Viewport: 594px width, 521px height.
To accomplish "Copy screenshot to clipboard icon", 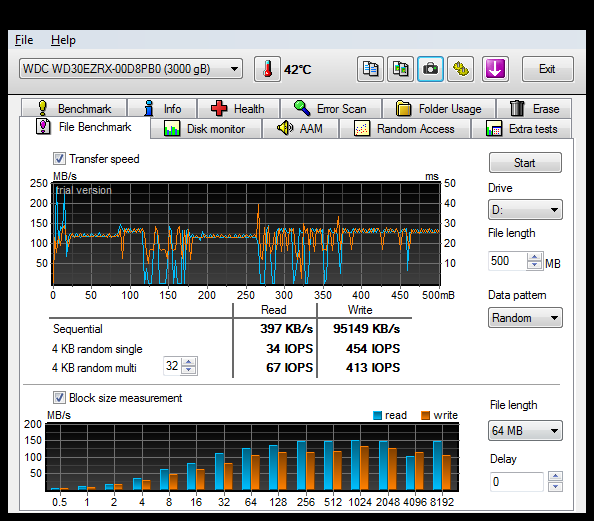I will pyautogui.click(x=400, y=69).
